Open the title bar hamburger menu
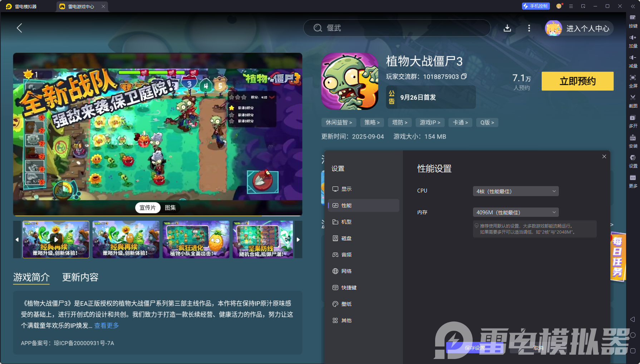This screenshot has width=640, height=364. 571,6
